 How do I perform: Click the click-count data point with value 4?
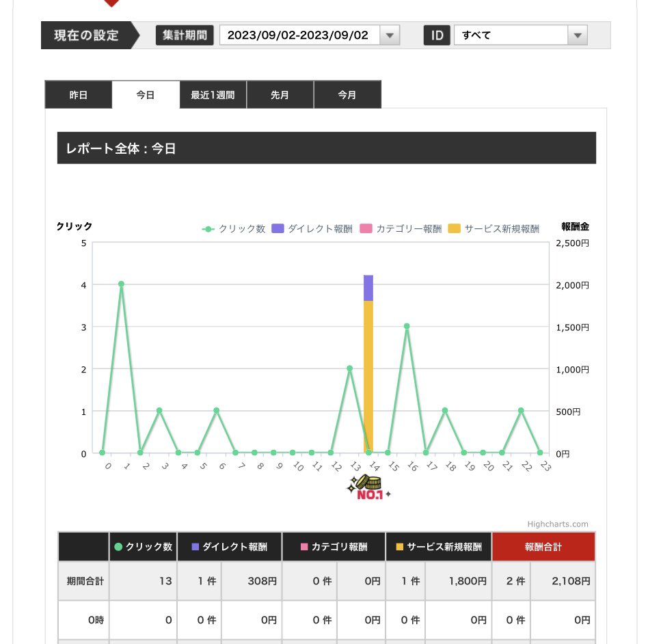121,284
